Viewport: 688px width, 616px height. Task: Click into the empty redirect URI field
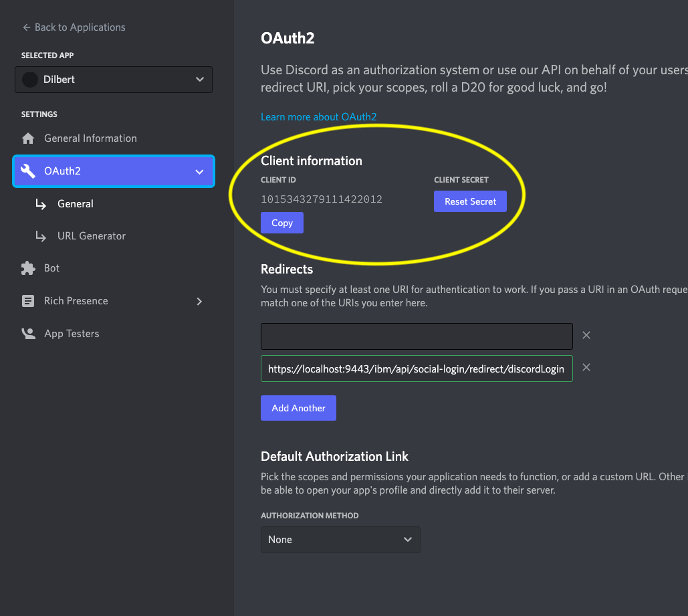pos(417,336)
